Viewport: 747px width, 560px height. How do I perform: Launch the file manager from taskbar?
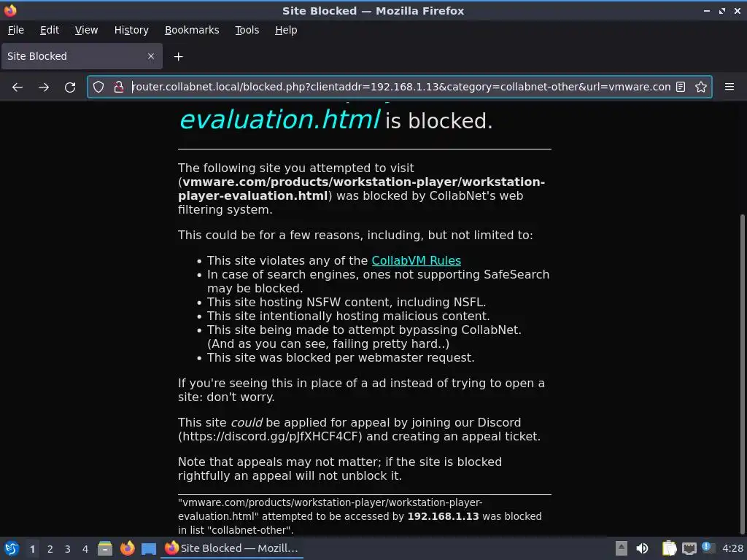pyautogui.click(x=105, y=548)
